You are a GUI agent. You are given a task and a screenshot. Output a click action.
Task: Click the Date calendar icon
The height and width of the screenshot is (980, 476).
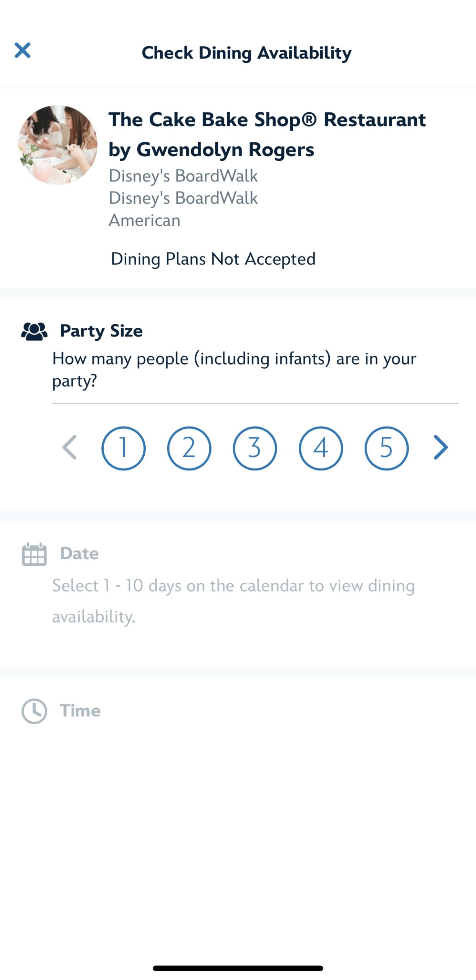pyautogui.click(x=34, y=554)
